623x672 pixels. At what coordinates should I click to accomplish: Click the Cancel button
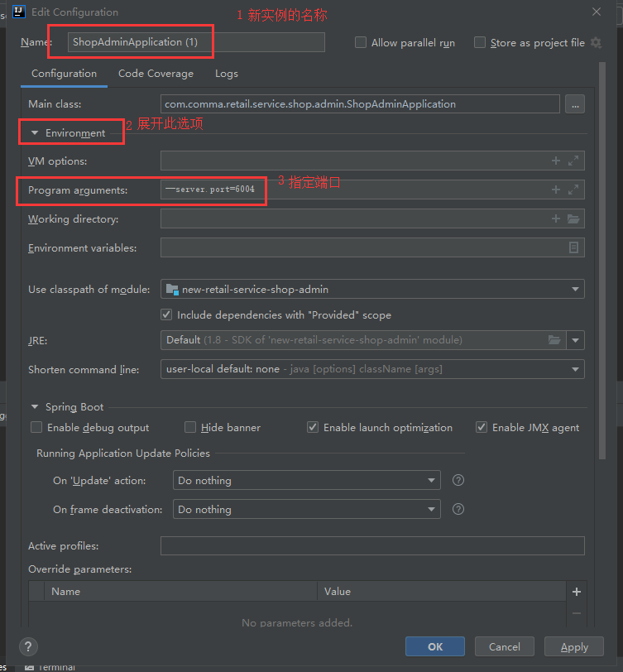click(504, 647)
